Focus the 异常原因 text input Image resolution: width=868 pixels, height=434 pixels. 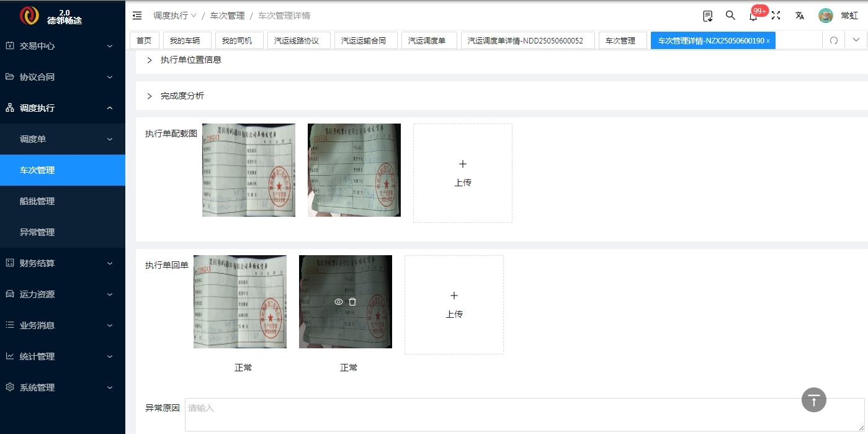(525, 415)
